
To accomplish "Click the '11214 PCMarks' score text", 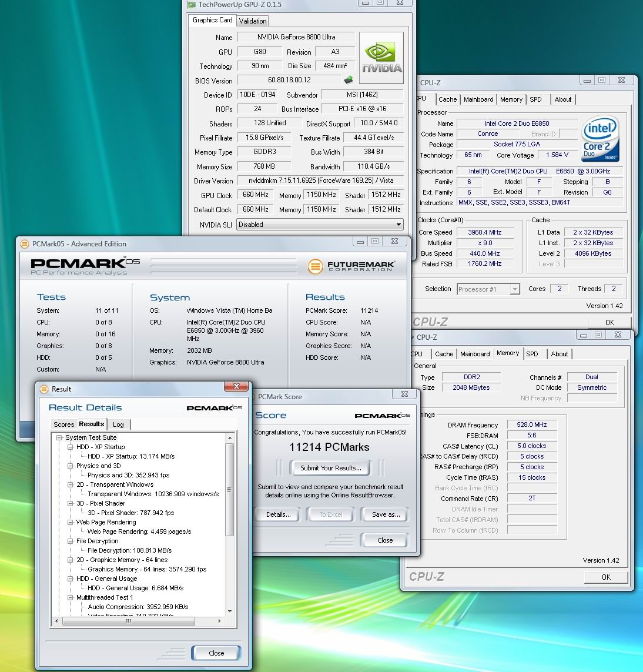I will pyautogui.click(x=329, y=447).
